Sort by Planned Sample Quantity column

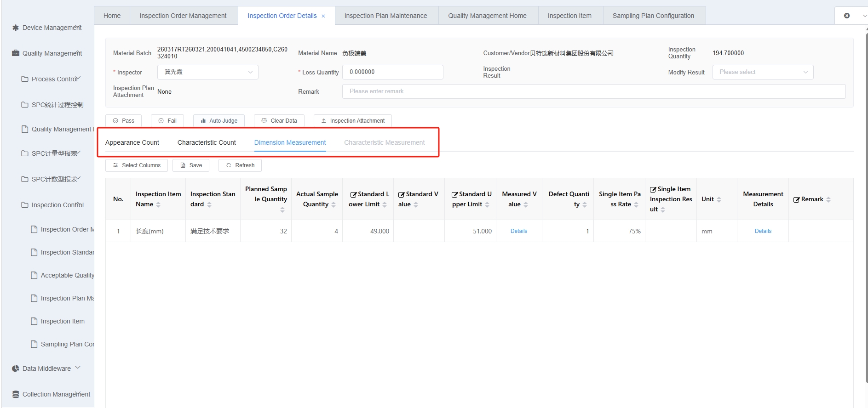282,210
